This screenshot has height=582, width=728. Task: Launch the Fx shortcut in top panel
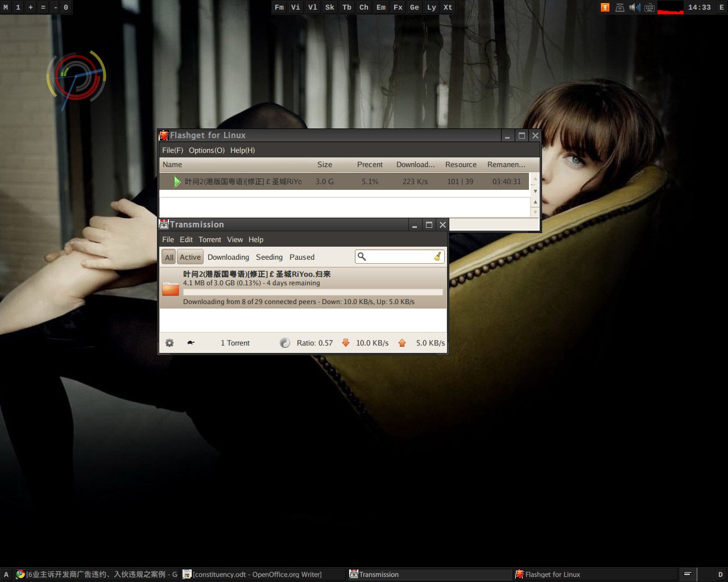[x=398, y=7]
